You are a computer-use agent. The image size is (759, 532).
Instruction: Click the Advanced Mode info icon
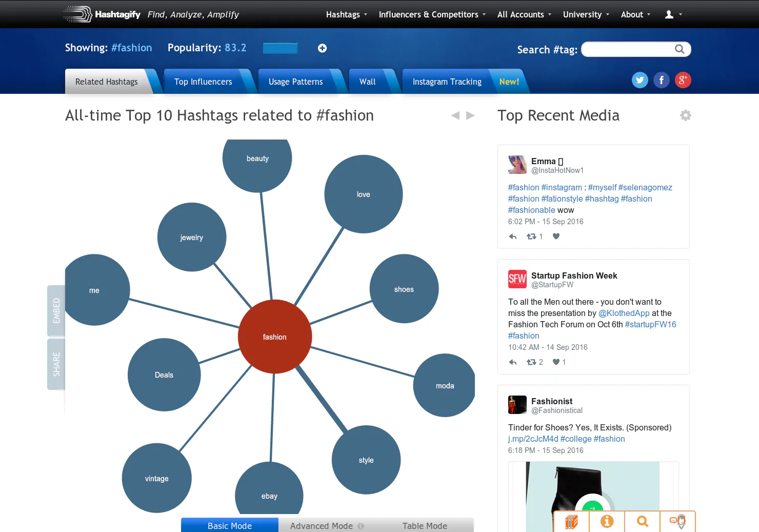click(361, 526)
